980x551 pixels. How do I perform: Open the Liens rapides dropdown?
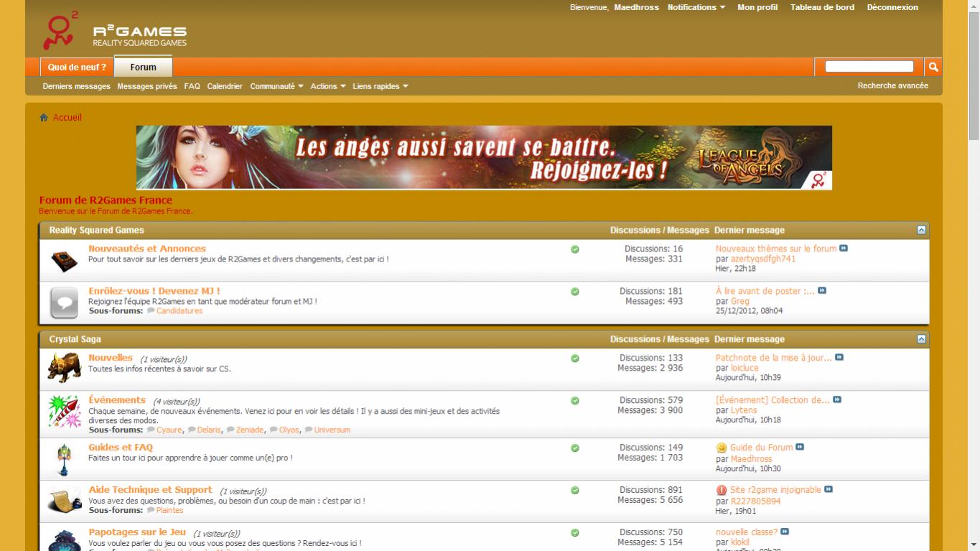pos(380,86)
